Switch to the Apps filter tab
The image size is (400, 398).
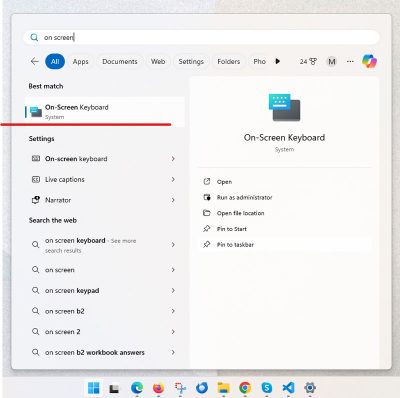tap(81, 61)
